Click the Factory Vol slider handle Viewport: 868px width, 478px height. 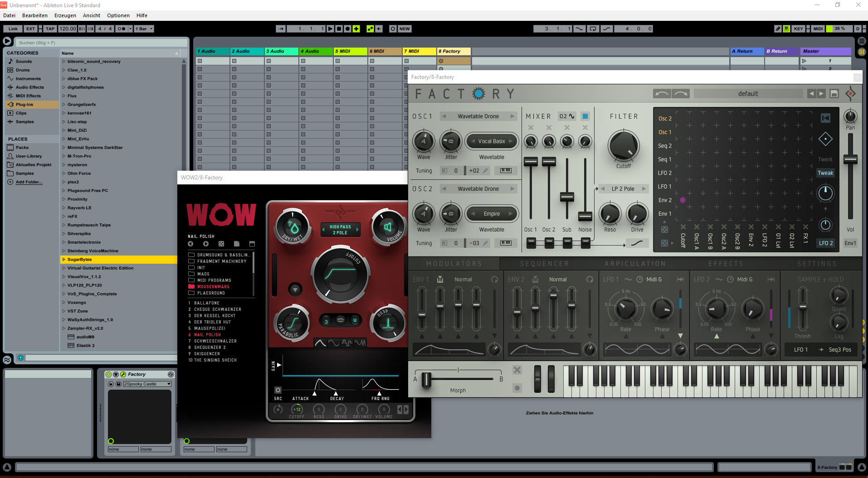[850, 159]
